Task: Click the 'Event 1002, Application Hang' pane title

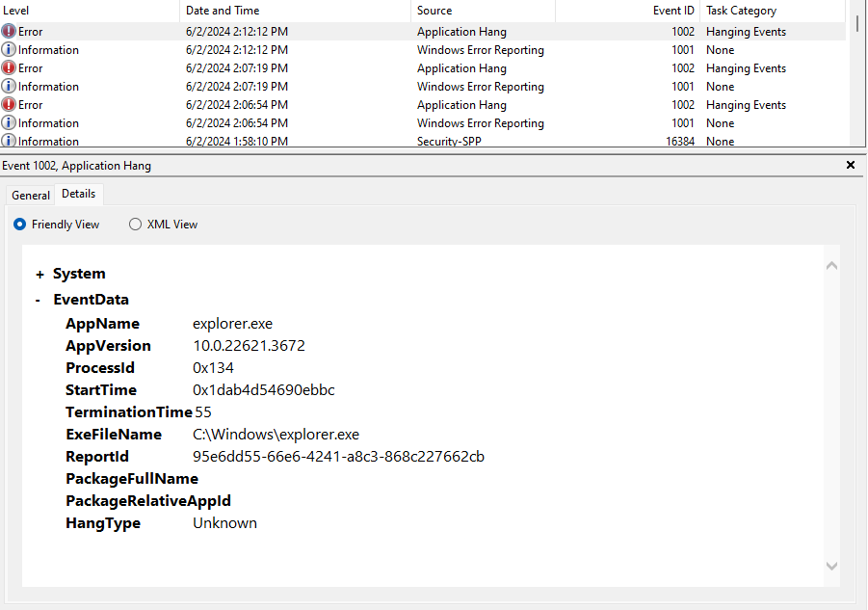Action: coord(76,166)
